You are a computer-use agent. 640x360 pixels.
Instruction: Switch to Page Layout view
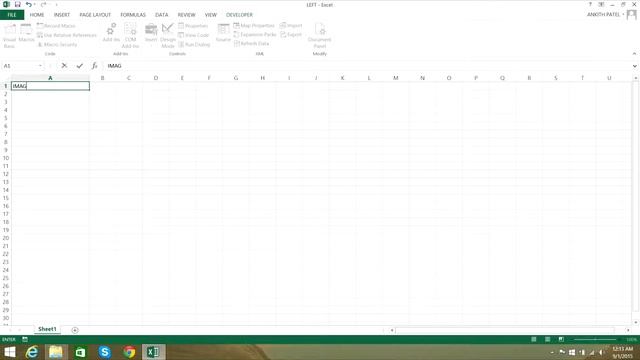[547, 339]
